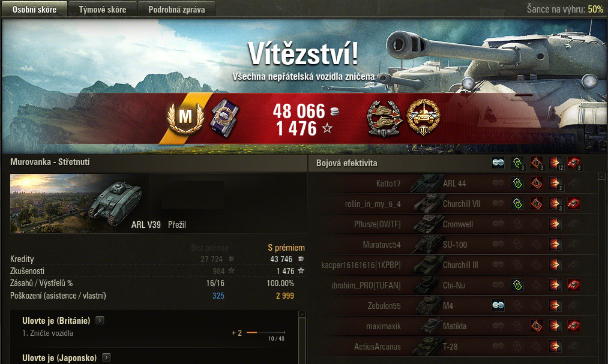Click the Pflunze[OWTF] player name

click(378, 224)
